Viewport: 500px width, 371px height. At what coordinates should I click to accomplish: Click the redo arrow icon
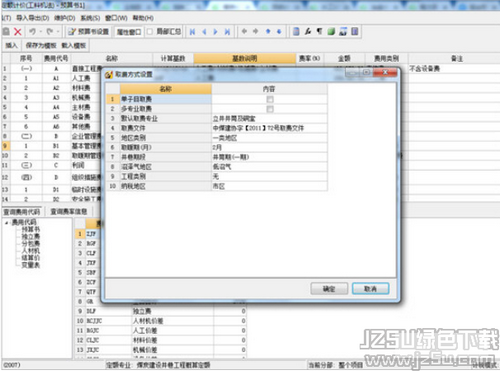[50, 31]
